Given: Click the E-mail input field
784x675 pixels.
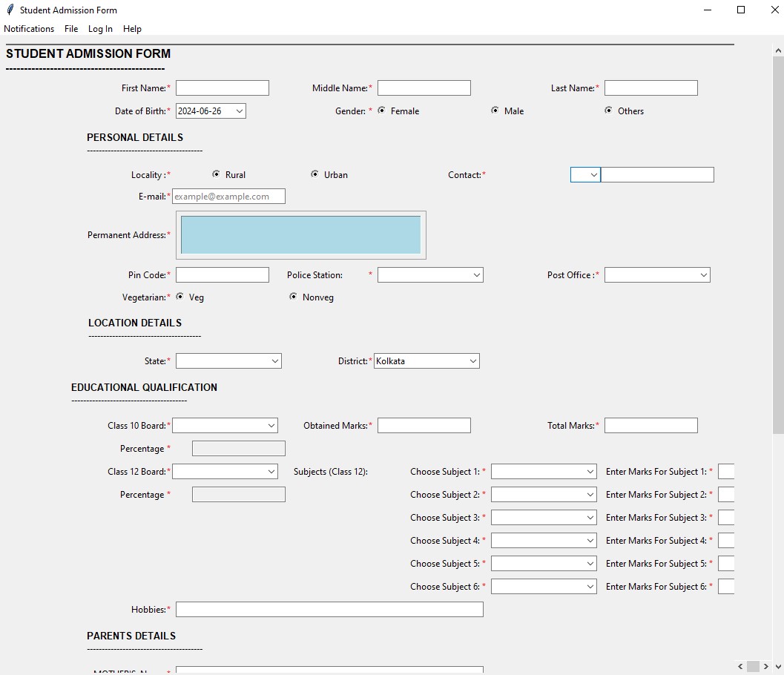Looking at the screenshot, I should click(228, 197).
